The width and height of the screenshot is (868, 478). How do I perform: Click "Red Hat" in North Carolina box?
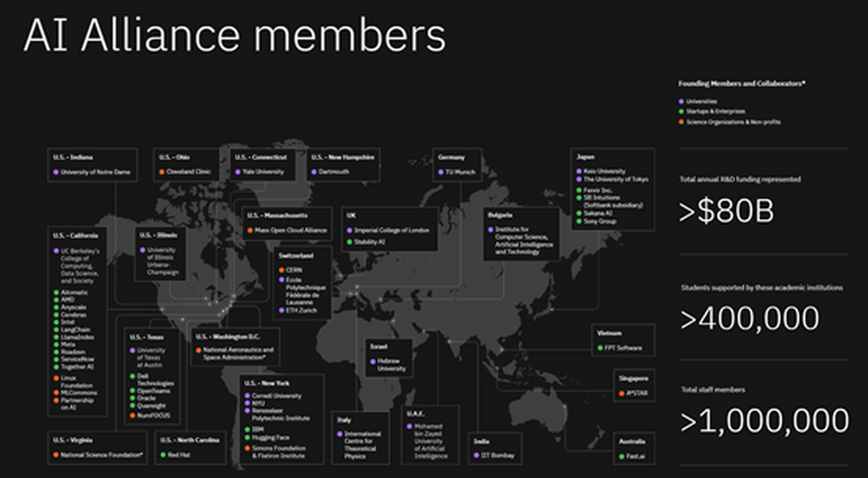(179, 455)
